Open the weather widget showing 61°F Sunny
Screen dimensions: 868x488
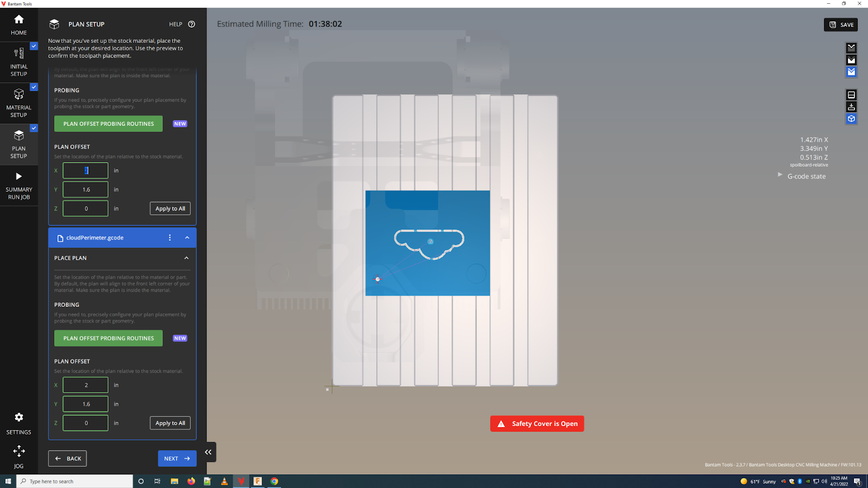758,481
